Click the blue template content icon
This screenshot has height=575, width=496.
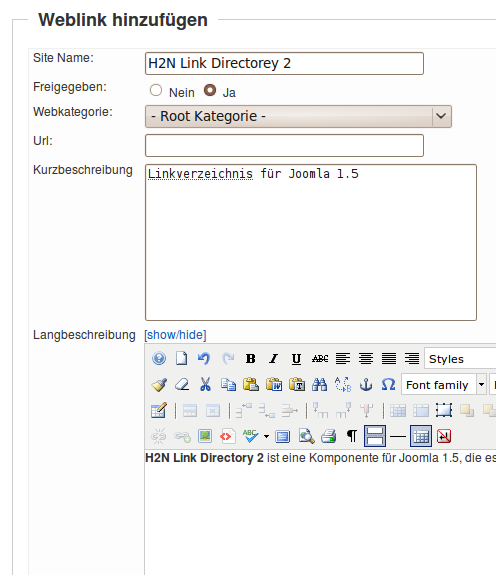282,436
